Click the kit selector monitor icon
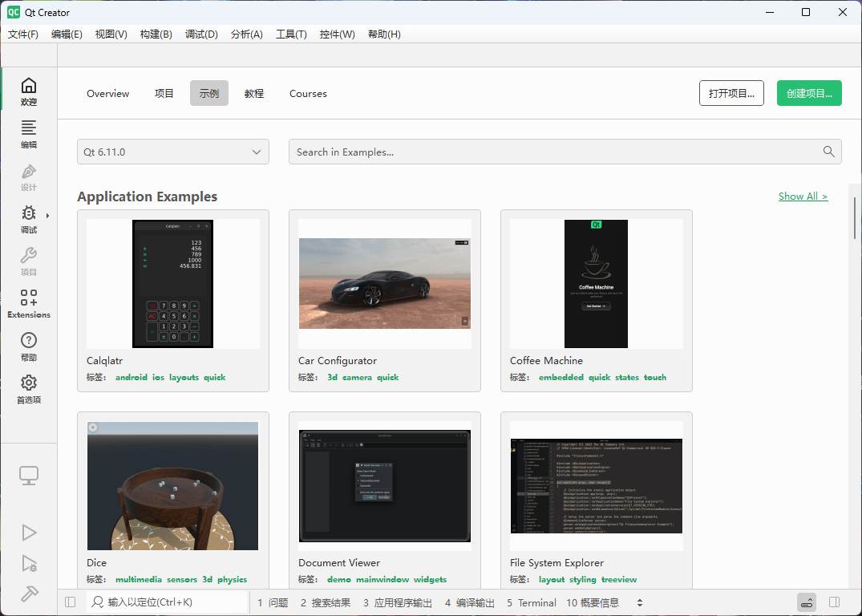The image size is (862, 616). pos(29,474)
